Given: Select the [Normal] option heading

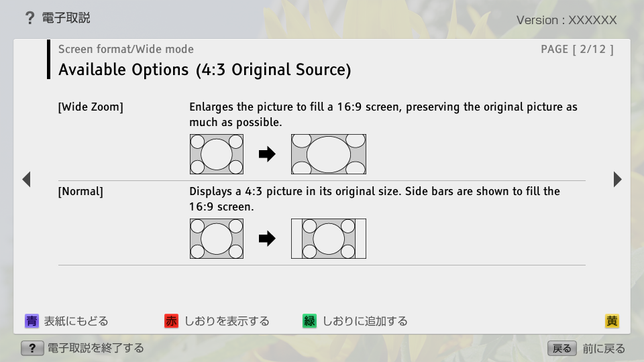Looking at the screenshot, I should point(80,191).
